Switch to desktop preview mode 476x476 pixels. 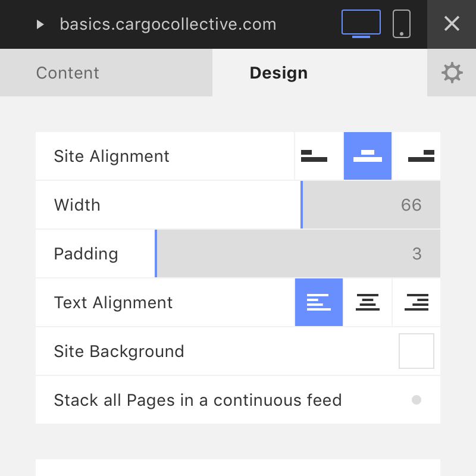pyautogui.click(x=361, y=24)
